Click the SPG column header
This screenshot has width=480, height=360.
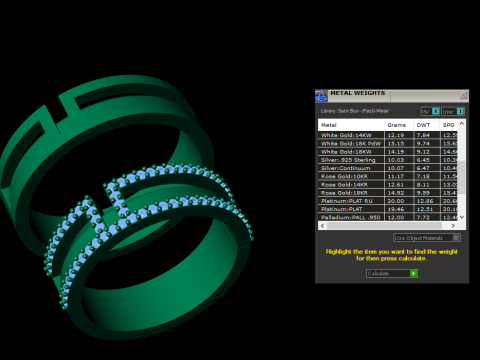pos(449,125)
